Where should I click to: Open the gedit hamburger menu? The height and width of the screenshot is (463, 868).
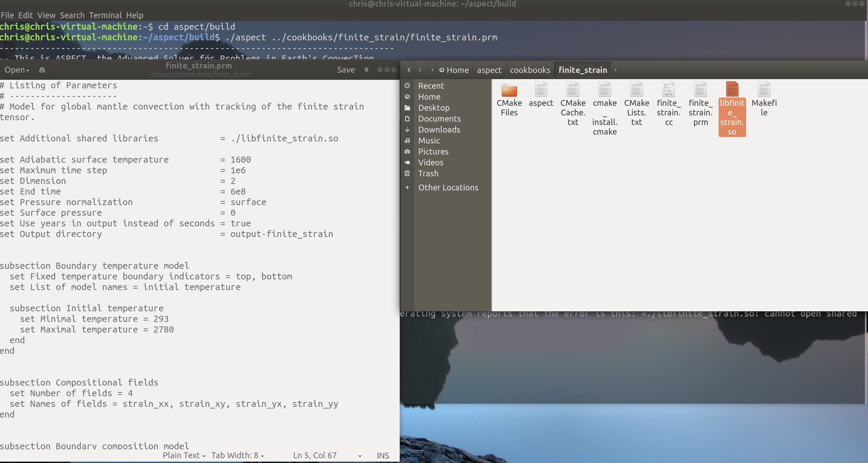(x=366, y=70)
